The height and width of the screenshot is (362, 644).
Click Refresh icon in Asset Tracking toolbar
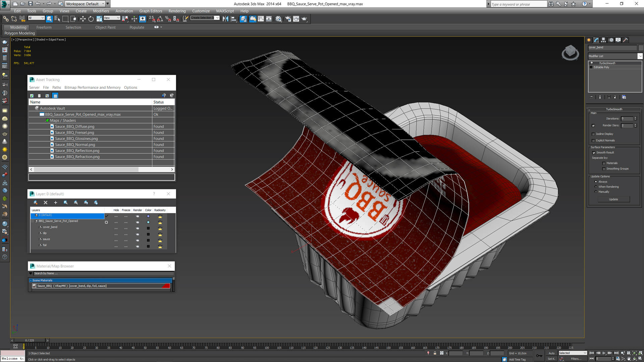(x=32, y=96)
